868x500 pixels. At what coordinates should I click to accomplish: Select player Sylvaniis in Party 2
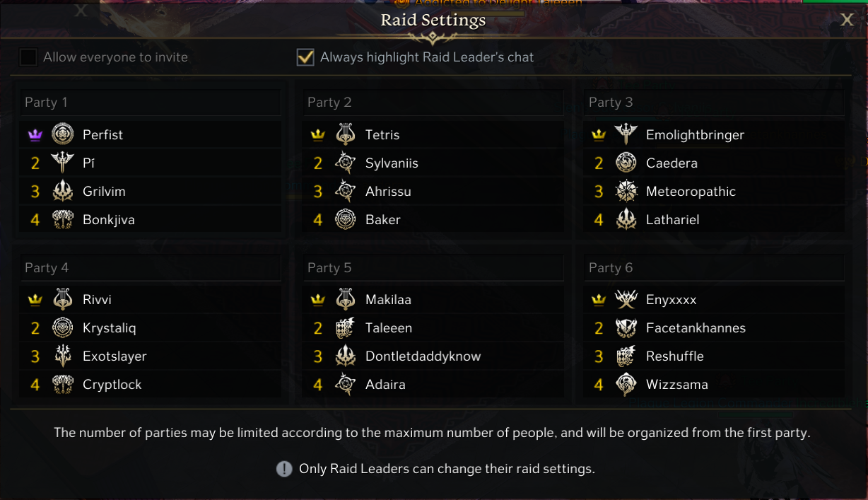point(392,163)
